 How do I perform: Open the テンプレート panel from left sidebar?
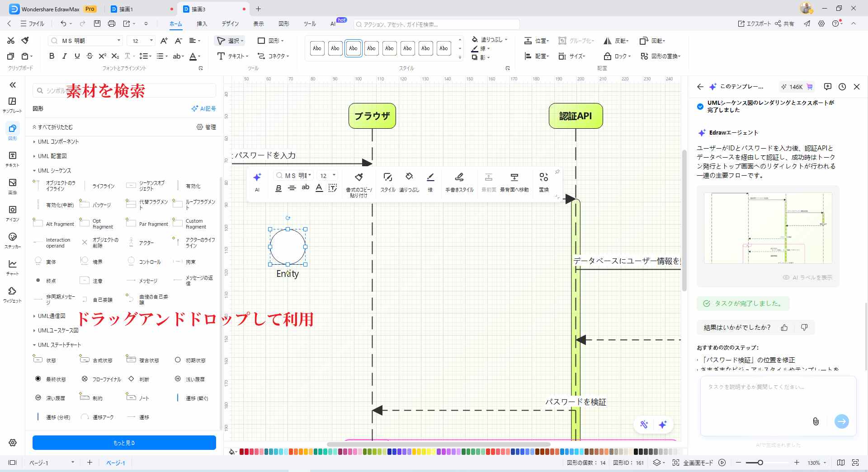coord(12,104)
